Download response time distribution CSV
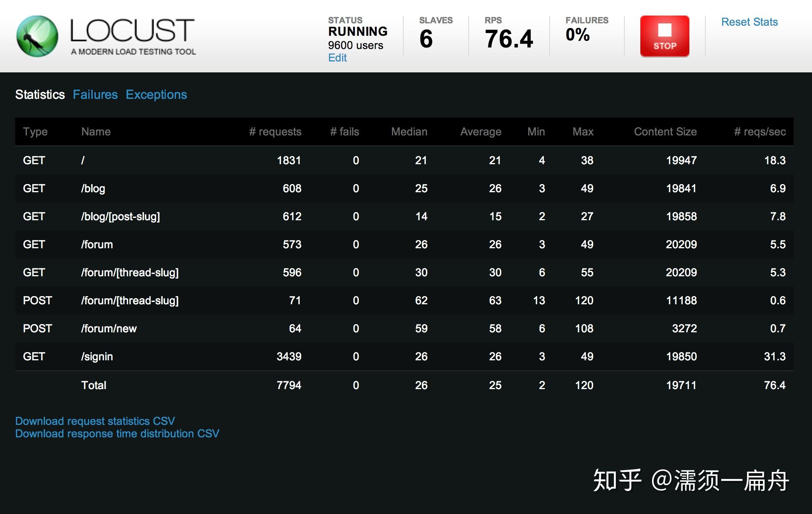The image size is (812, 514). (x=117, y=433)
